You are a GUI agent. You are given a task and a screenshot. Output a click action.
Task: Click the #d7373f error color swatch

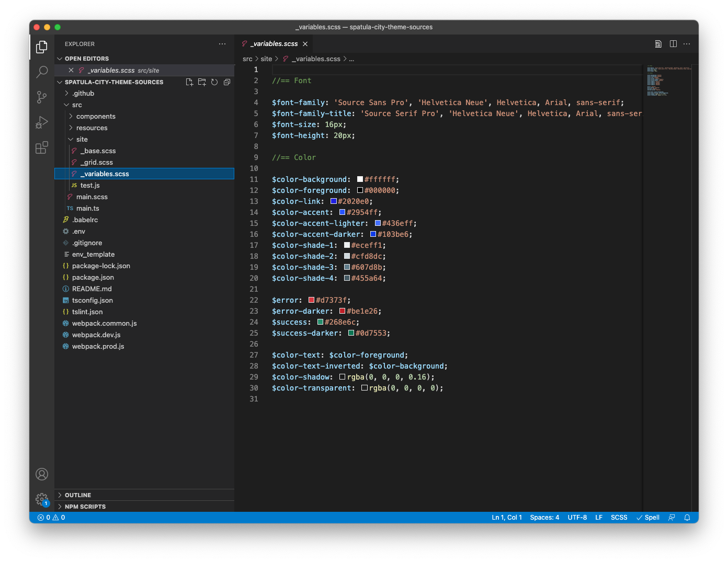311,300
